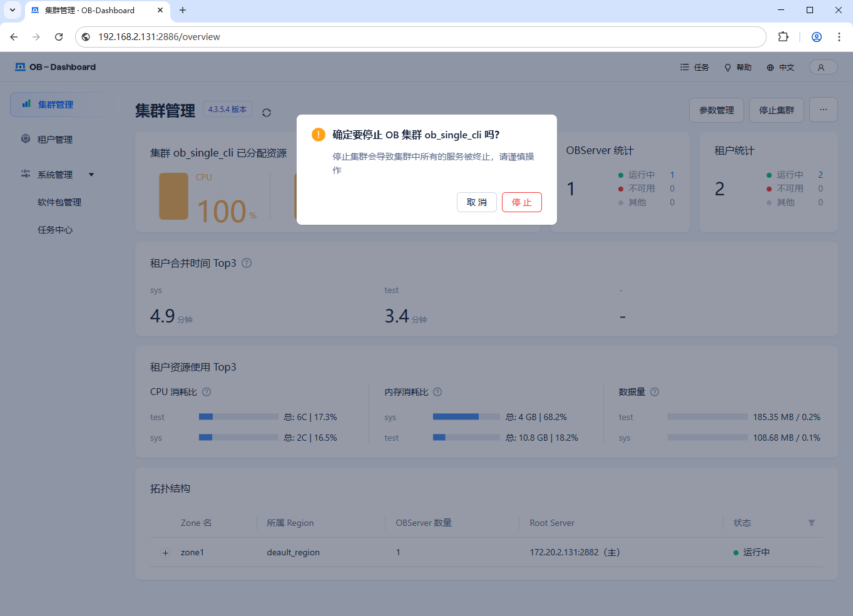Go to 租户管理 in the sidebar
Viewport: 853px width, 616px height.
(55, 140)
